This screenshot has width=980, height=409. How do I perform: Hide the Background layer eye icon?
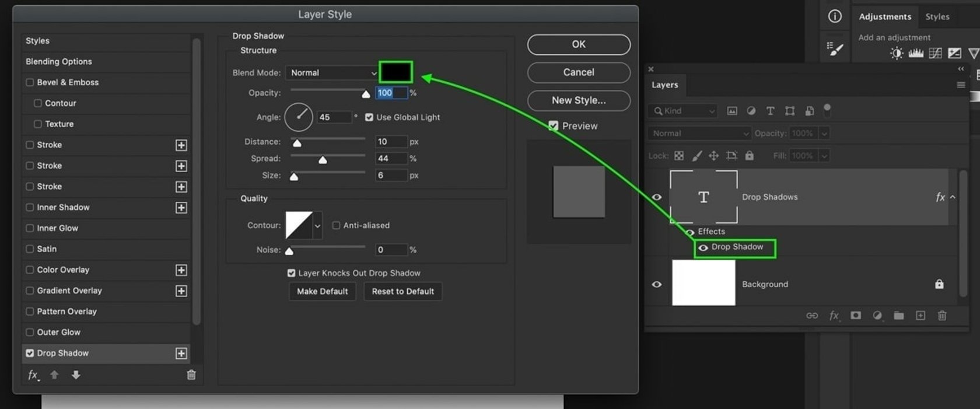(656, 284)
